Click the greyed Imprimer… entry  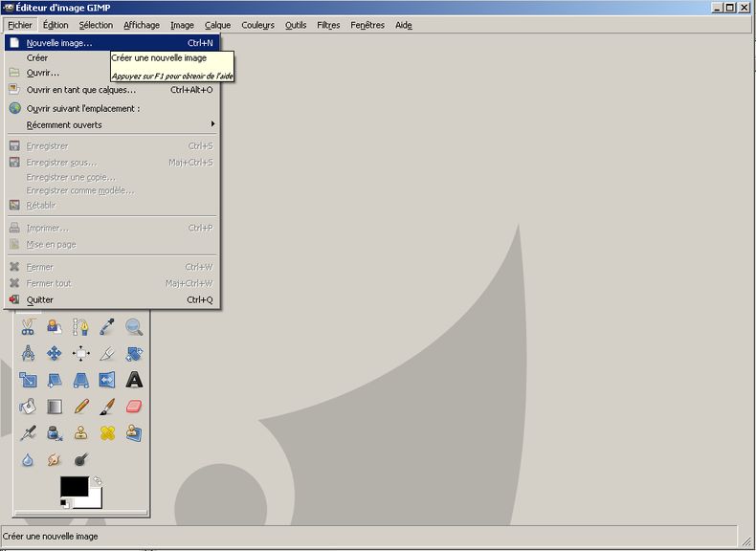tap(112, 228)
